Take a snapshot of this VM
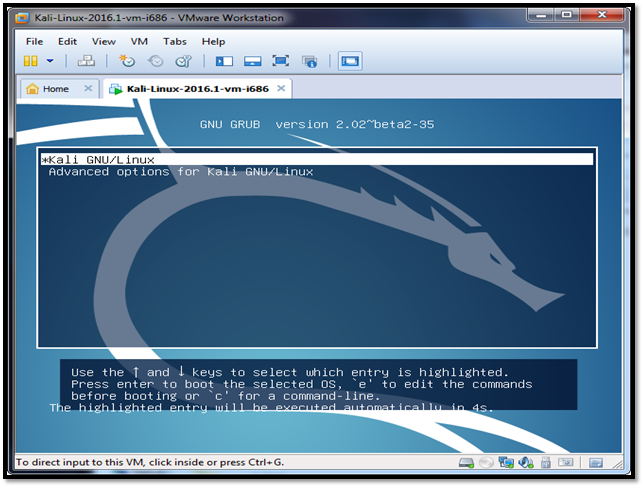The image size is (644, 488). click(x=128, y=61)
